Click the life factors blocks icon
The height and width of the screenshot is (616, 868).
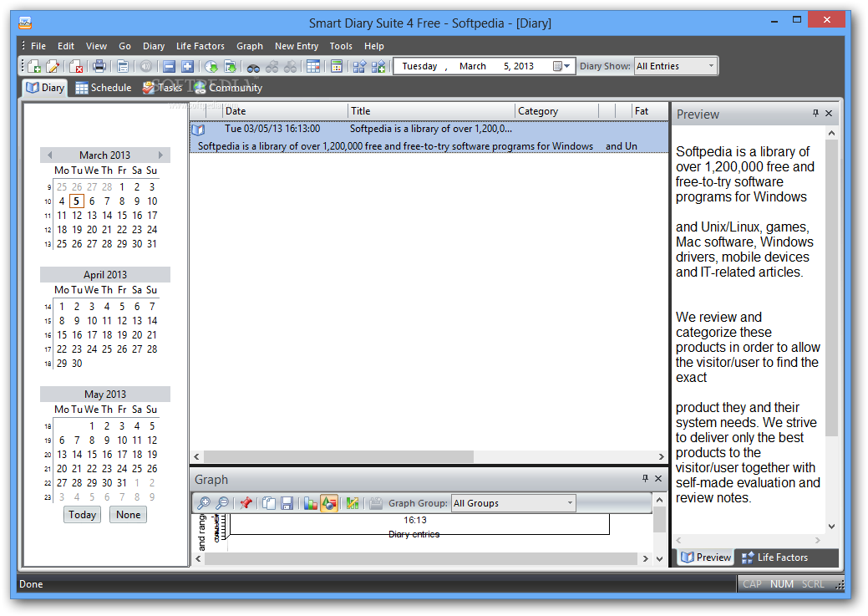tap(360, 67)
